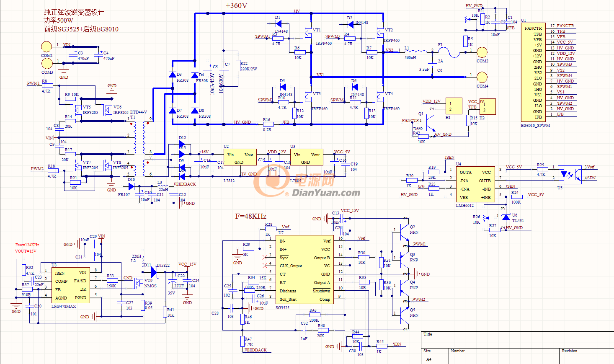Screen dimensions: 614x364
Task: Select rectifier diode D3 FR308
Action: [x=172, y=75]
